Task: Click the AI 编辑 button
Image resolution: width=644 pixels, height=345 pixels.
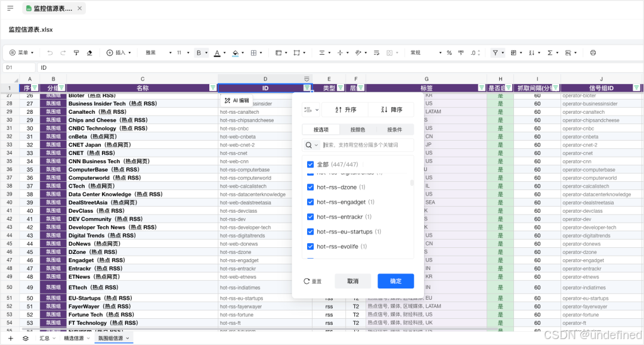Action: (x=237, y=101)
